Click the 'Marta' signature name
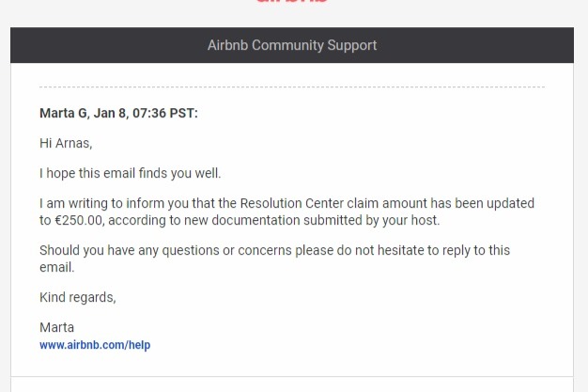 (56, 327)
